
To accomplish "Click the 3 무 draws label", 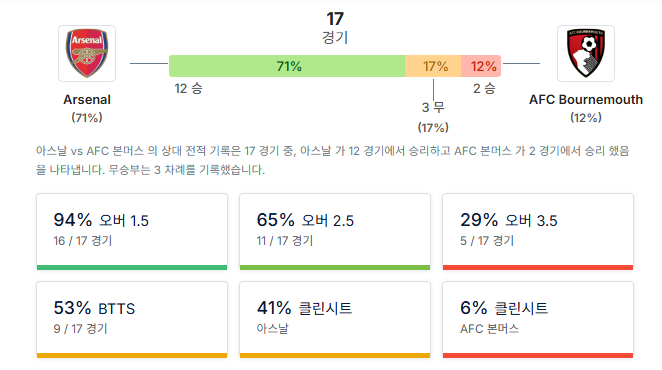I will 433,107.
